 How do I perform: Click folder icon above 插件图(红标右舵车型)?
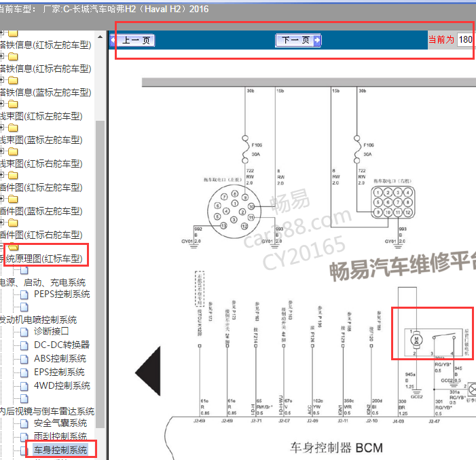point(13,223)
